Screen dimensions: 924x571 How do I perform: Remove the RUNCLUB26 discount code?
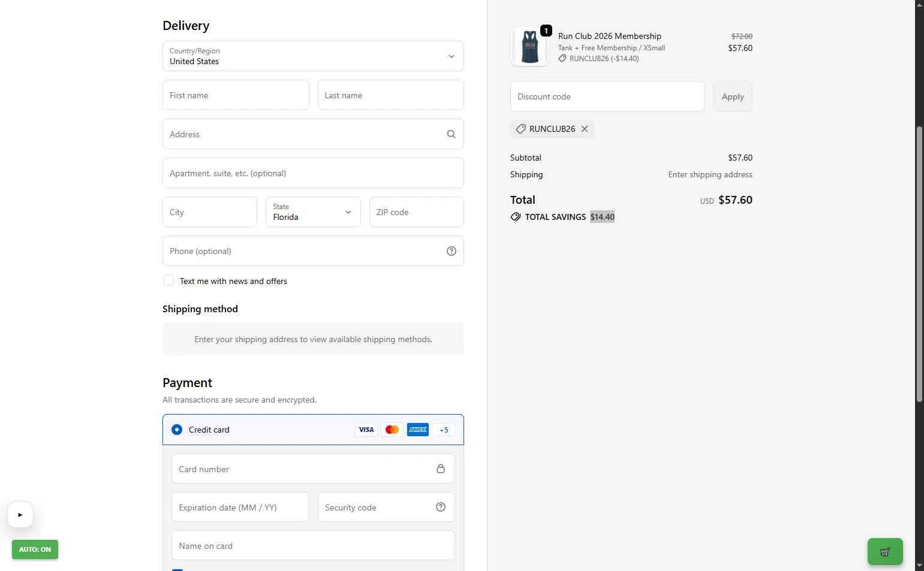585,129
